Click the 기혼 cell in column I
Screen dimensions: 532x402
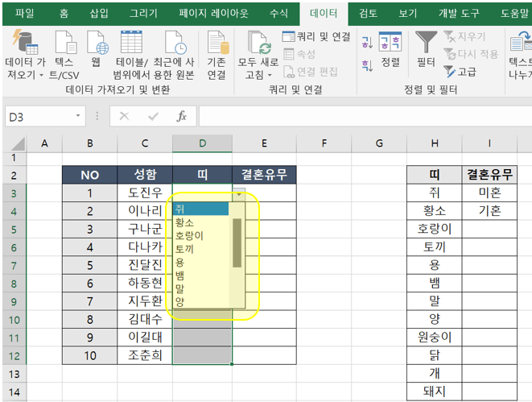[x=489, y=211]
